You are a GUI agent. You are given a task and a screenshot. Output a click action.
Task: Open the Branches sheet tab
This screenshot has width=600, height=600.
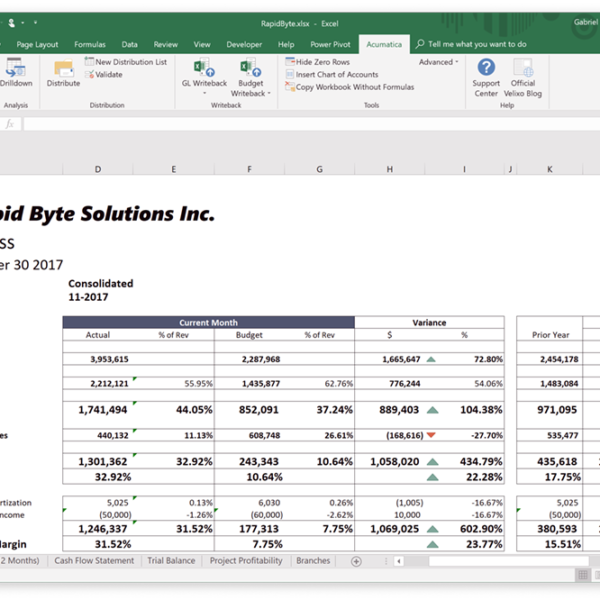(313, 561)
